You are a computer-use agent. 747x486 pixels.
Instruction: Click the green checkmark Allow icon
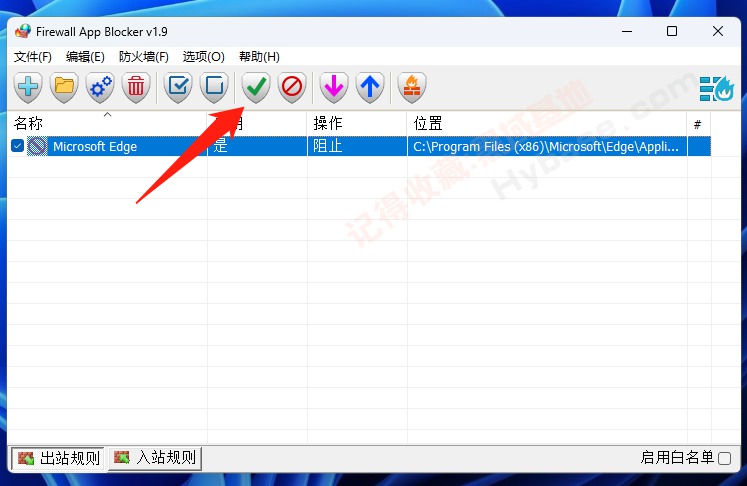pos(256,87)
